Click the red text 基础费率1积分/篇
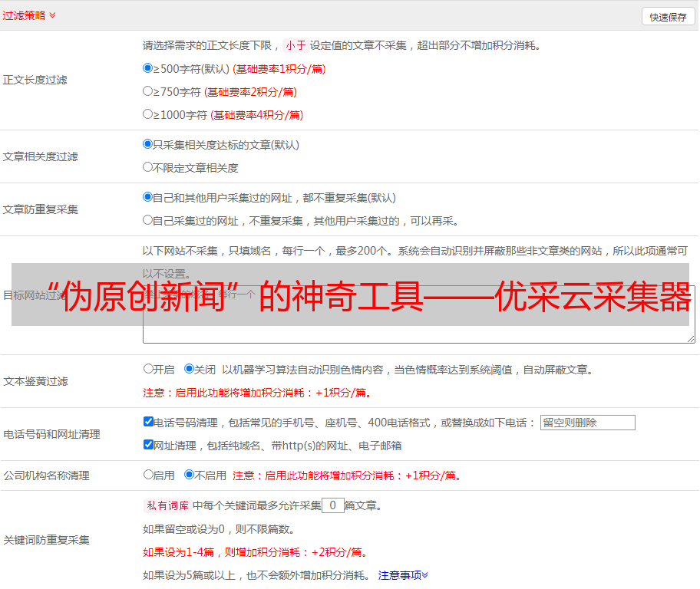 coord(279,69)
